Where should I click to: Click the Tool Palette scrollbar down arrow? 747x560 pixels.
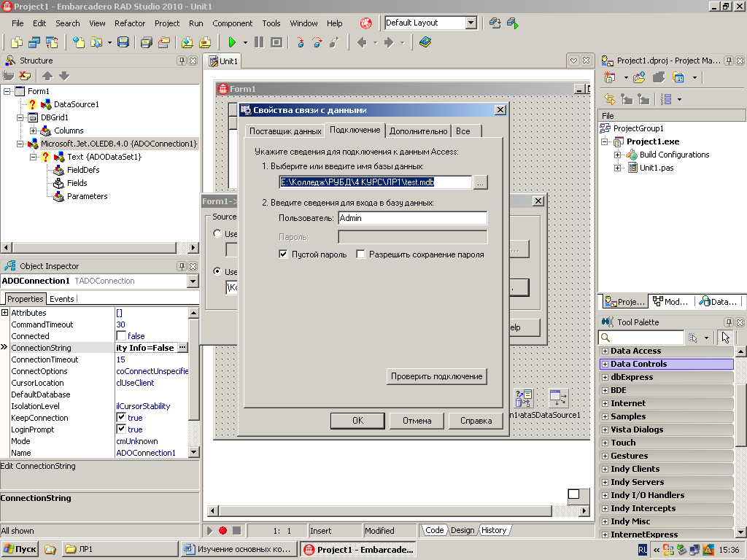tap(740, 532)
